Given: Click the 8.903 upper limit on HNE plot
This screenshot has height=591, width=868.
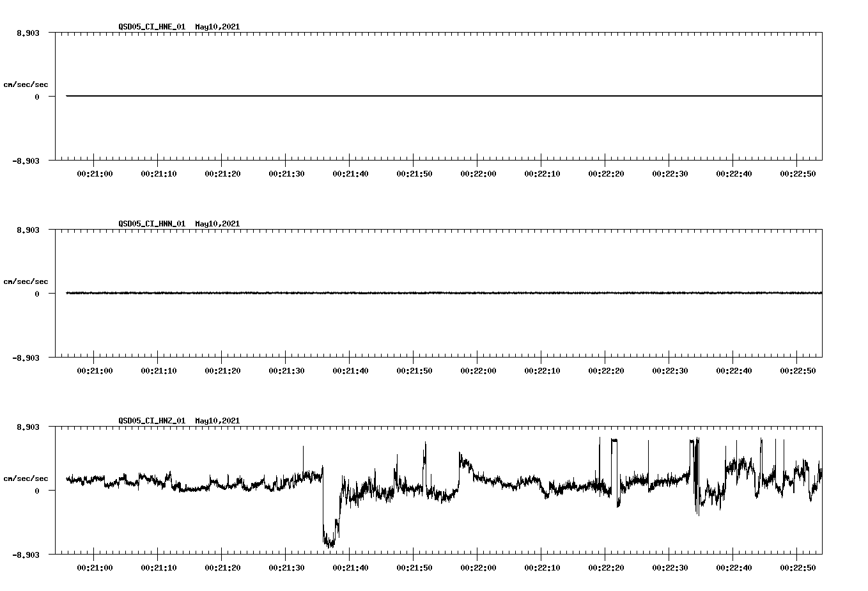Looking at the screenshot, I should coord(28,33).
